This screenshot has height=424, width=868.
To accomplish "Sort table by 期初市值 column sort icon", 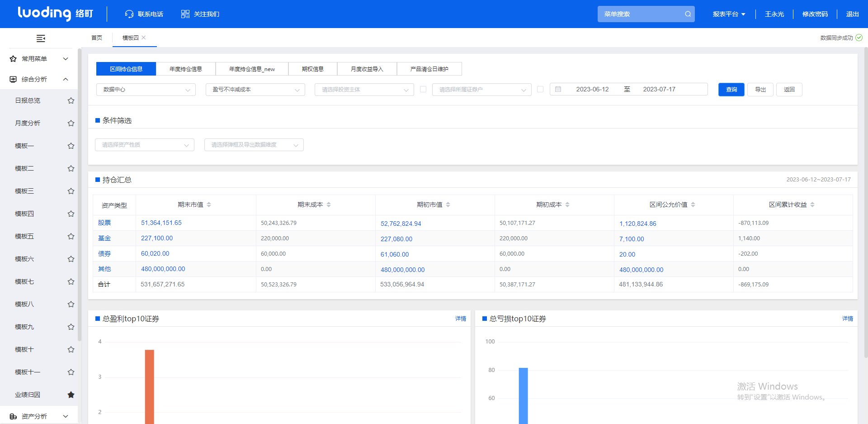I will point(448,205).
